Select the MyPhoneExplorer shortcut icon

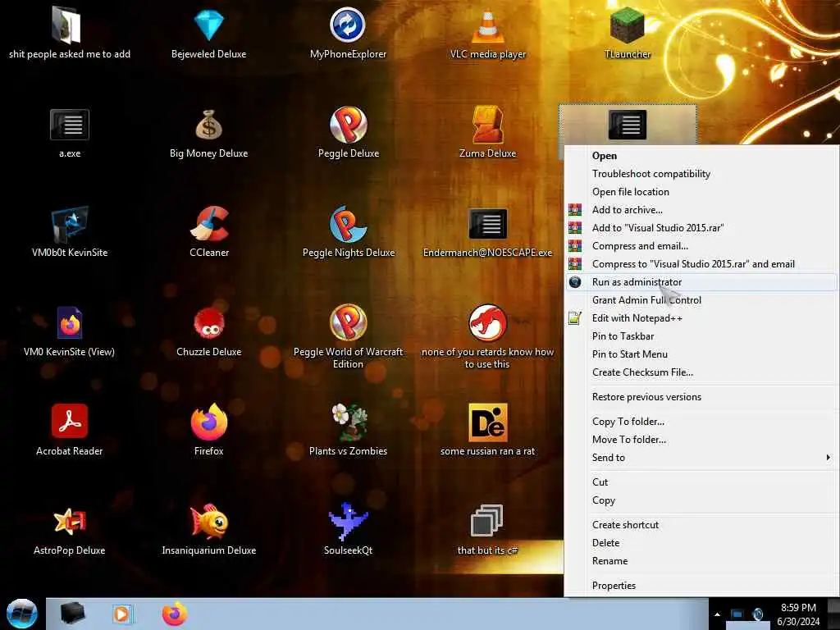pos(348,25)
